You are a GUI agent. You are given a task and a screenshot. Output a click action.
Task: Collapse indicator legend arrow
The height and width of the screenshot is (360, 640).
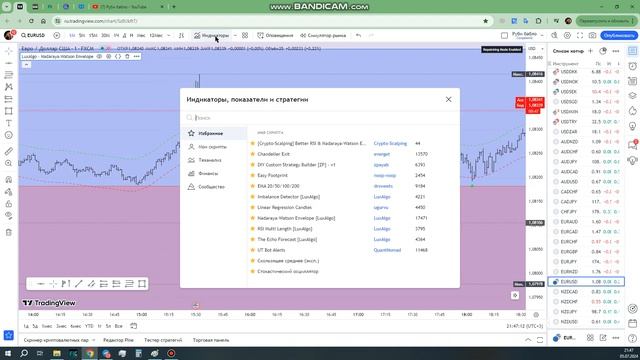pyautogui.click(x=26, y=64)
